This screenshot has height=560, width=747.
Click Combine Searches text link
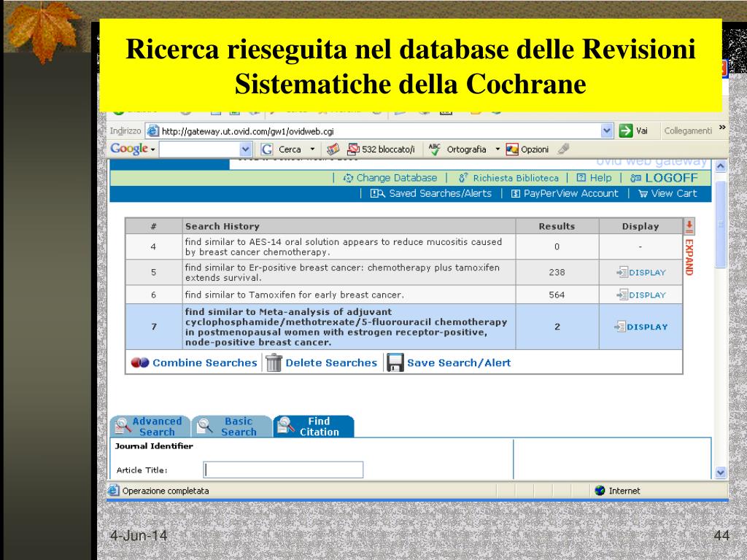205,363
